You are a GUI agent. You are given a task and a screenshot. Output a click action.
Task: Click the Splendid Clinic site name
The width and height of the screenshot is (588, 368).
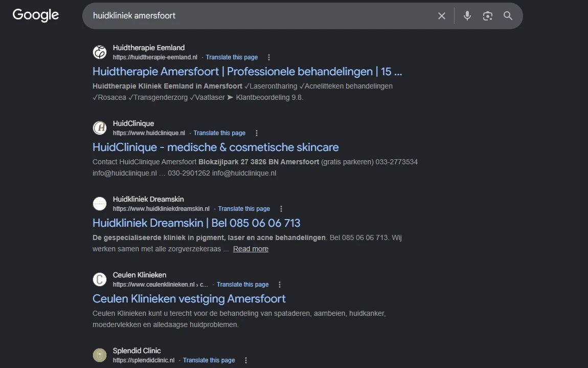[137, 351]
